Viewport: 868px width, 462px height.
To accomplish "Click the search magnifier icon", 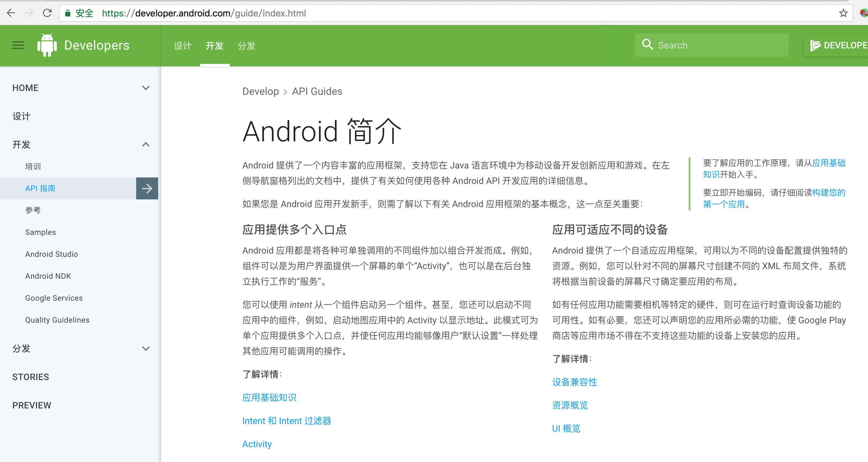I will (x=647, y=45).
